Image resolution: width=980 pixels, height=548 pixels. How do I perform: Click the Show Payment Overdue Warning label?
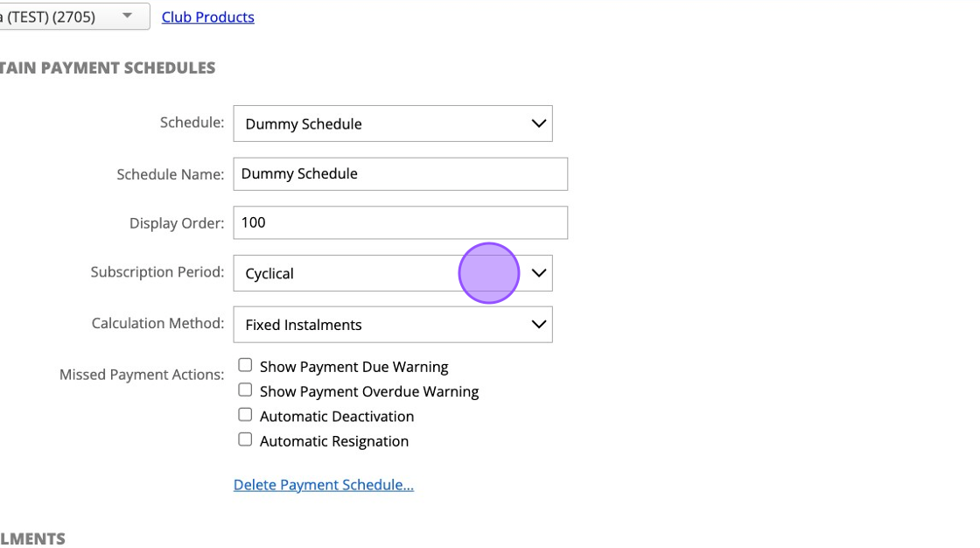click(x=369, y=391)
